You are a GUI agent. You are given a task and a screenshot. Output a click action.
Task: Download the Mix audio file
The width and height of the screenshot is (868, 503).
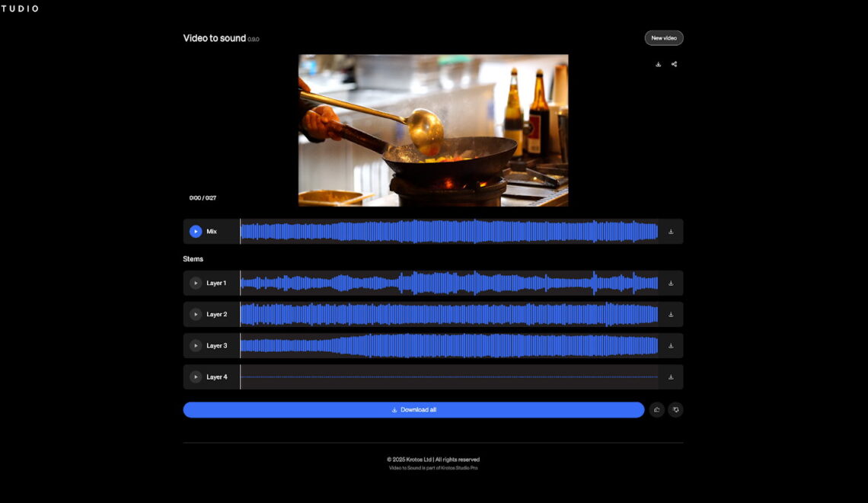tap(671, 232)
